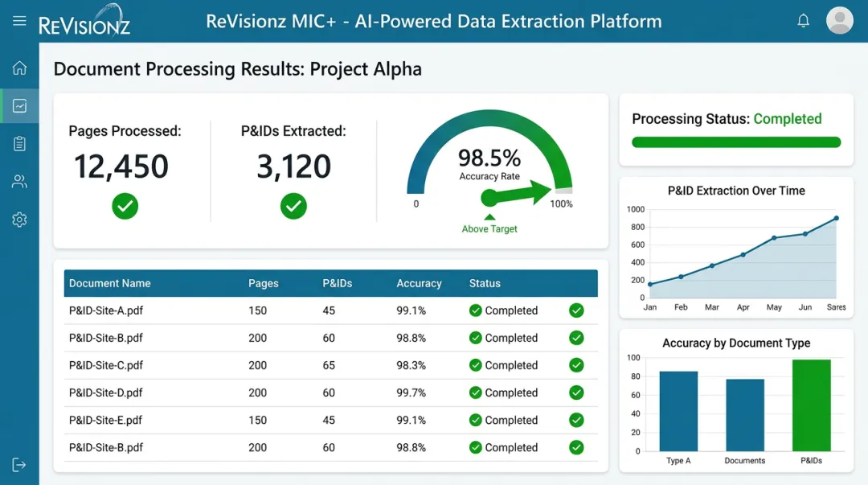
Task: Click the green processing status progress bar
Action: click(x=736, y=142)
